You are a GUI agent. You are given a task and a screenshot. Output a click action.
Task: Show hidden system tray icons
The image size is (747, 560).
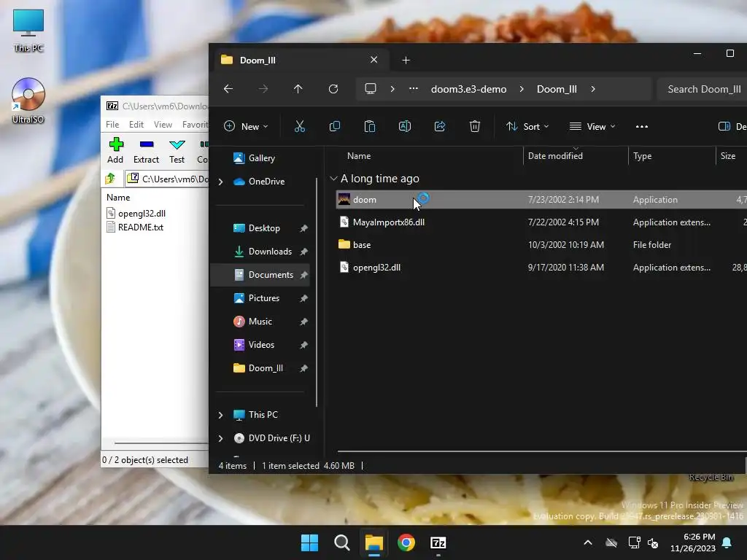coord(588,542)
